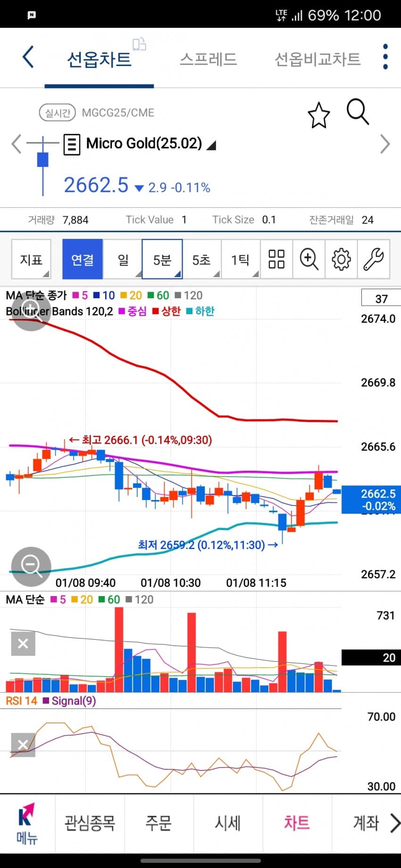Open the multi-chart grid layout icon

(276, 259)
